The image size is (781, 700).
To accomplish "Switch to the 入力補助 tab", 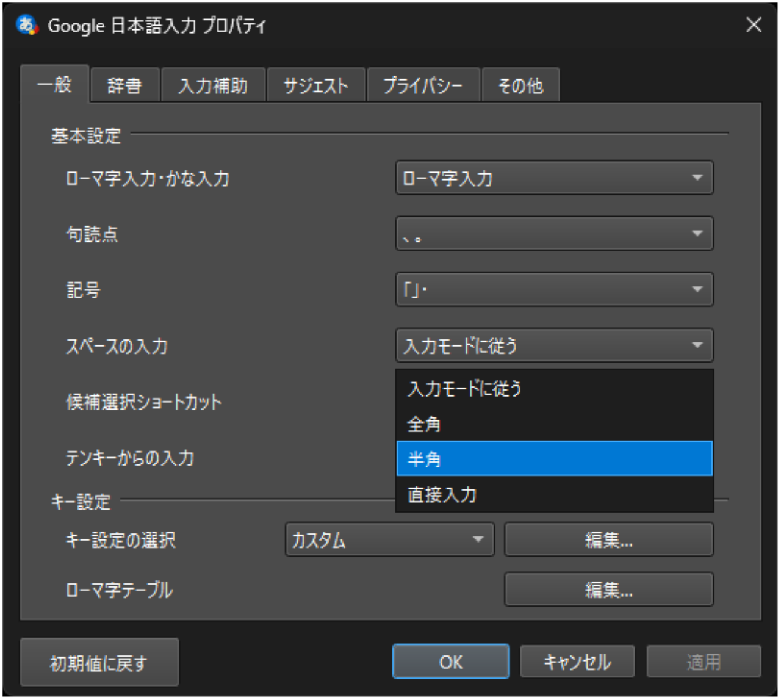I will [213, 85].
